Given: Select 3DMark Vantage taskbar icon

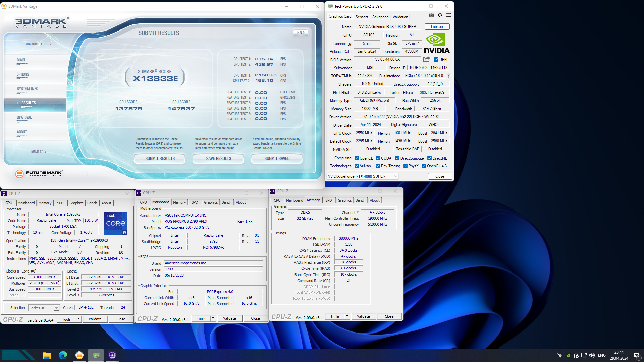Looking at the screenshot, I should pos(79,355).
